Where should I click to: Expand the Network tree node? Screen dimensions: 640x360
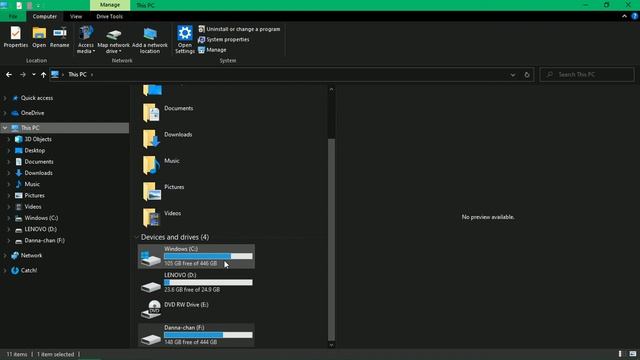[5, 256]
